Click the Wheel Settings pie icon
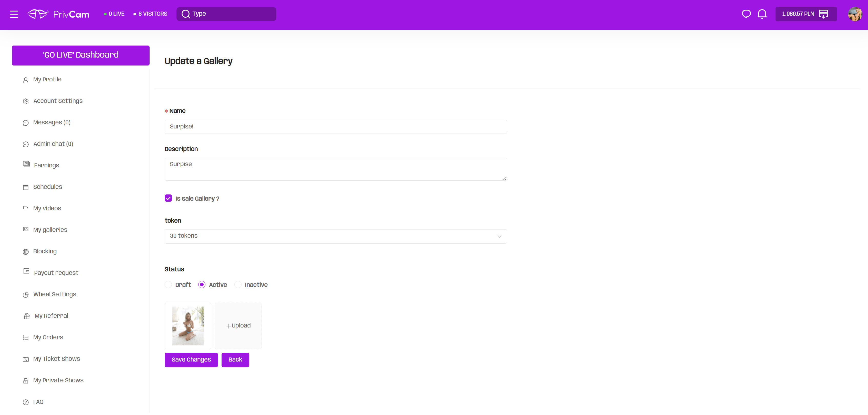 (x=26, y=294)
